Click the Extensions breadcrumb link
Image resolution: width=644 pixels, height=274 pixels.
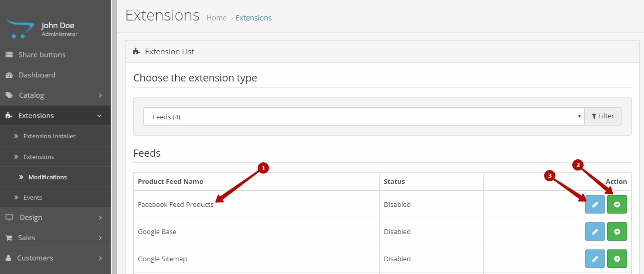(254, 18)
